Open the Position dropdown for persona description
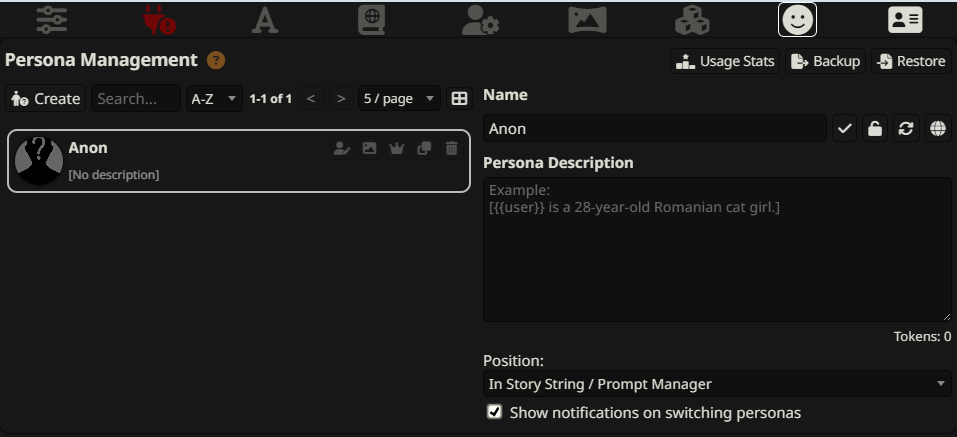The height and width of the screenshot is (437, 957). pos(717,384)
